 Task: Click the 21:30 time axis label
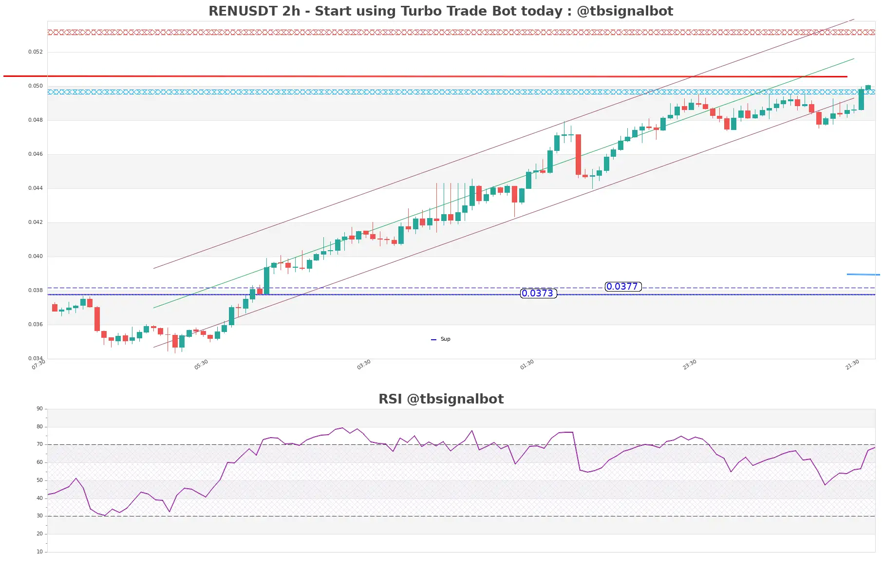point(852,365)
